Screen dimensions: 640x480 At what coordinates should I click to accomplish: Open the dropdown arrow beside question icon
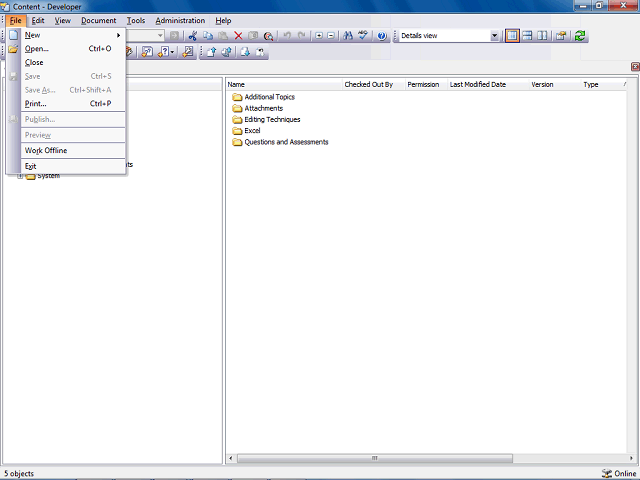[173, 52]
